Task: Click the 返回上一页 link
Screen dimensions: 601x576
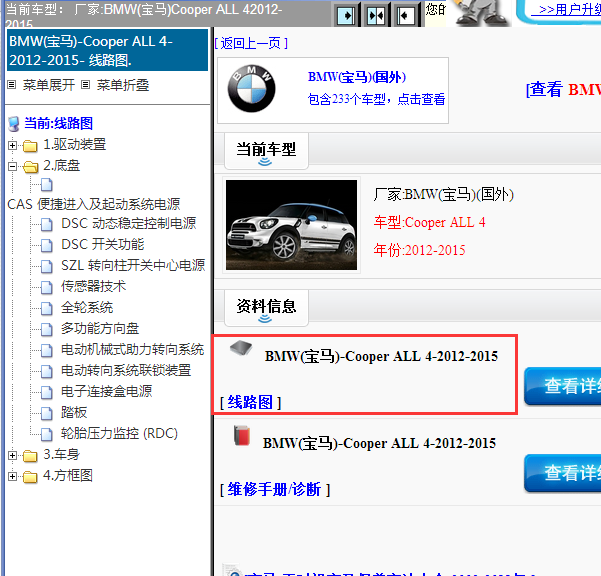Action: pos(251,43)
